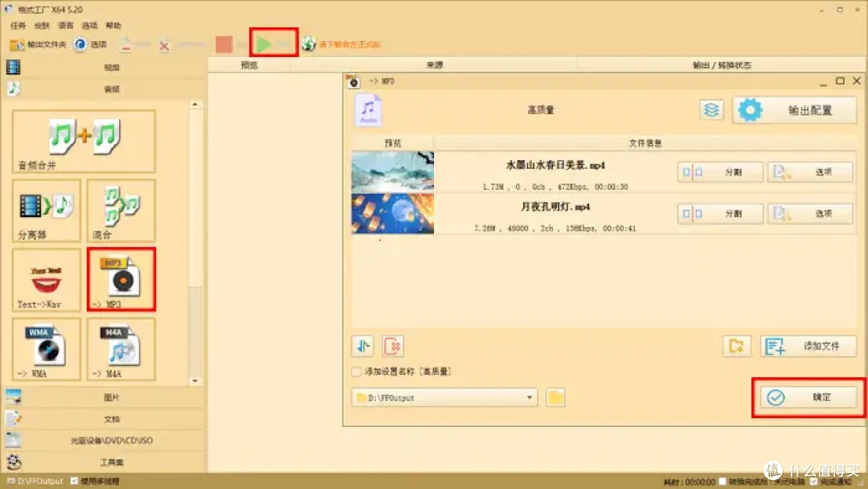Click the 耗时 : 00:00:00 elapsed time text

(x=690, y=482)
